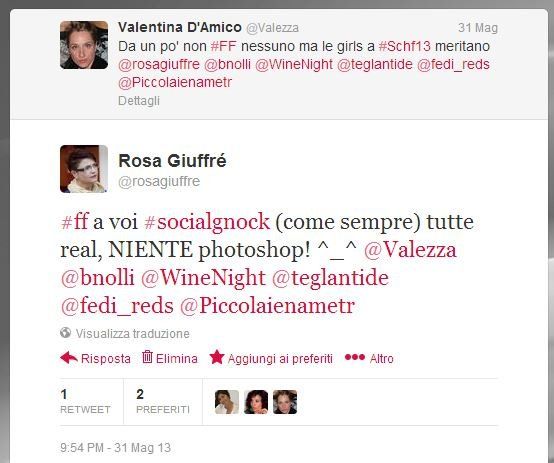Click the first avatar in the favoriters row
554x463 pixels.
point(226,402)
